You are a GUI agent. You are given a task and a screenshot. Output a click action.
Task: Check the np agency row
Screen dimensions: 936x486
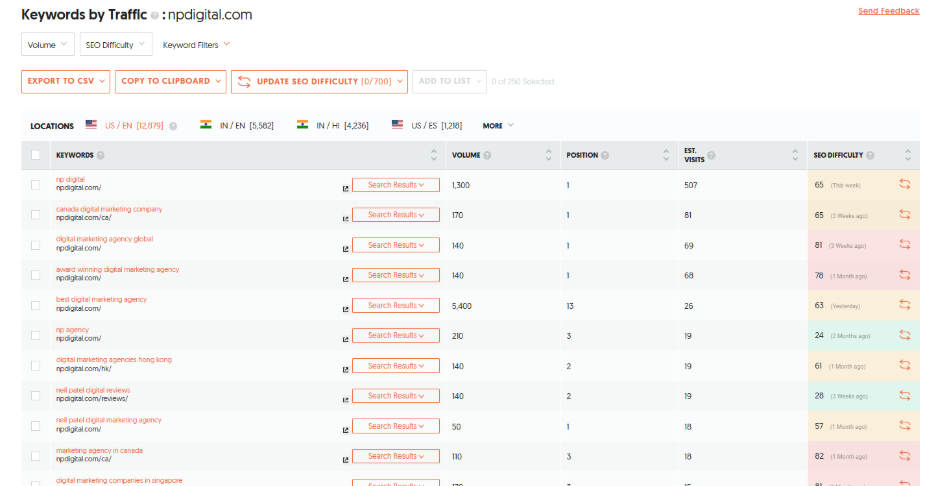36,336
